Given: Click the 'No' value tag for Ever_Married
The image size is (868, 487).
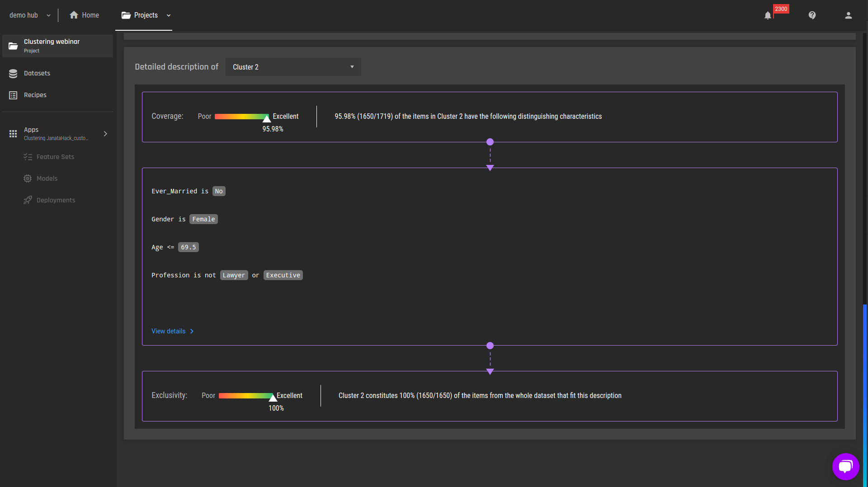Looking at the screenshot, I should click(219, 191).
